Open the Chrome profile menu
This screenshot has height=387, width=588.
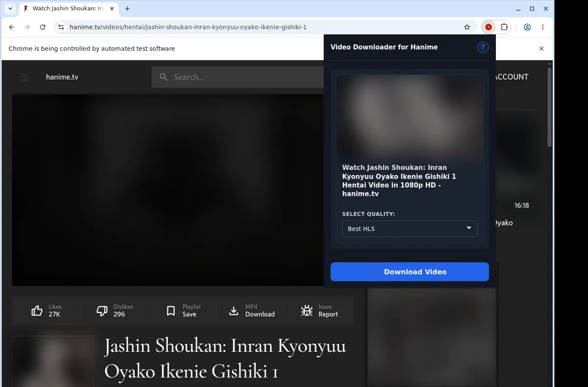click(527, 27)
